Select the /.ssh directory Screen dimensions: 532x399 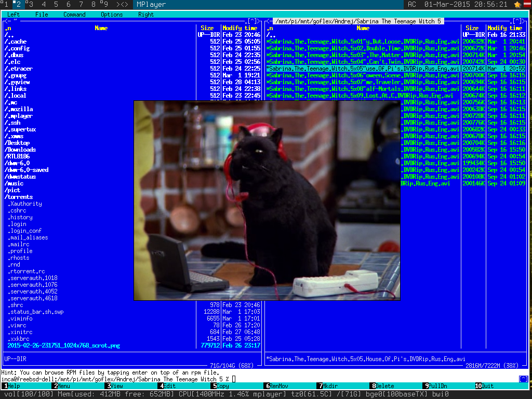[69, 123]
